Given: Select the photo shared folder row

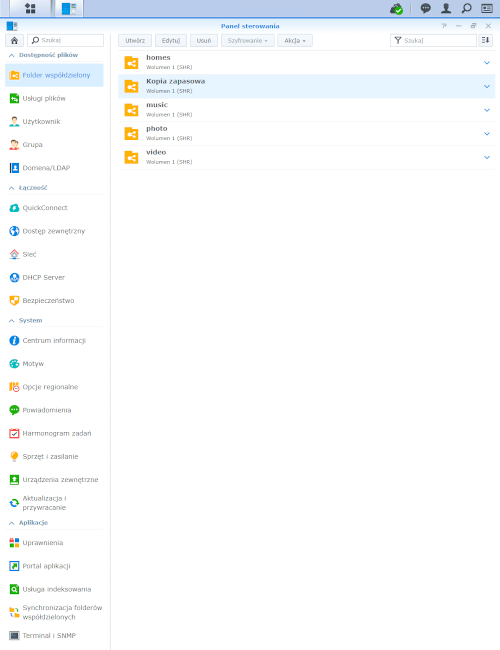Looking at the screenshot, I should click(x=307, y=133).
